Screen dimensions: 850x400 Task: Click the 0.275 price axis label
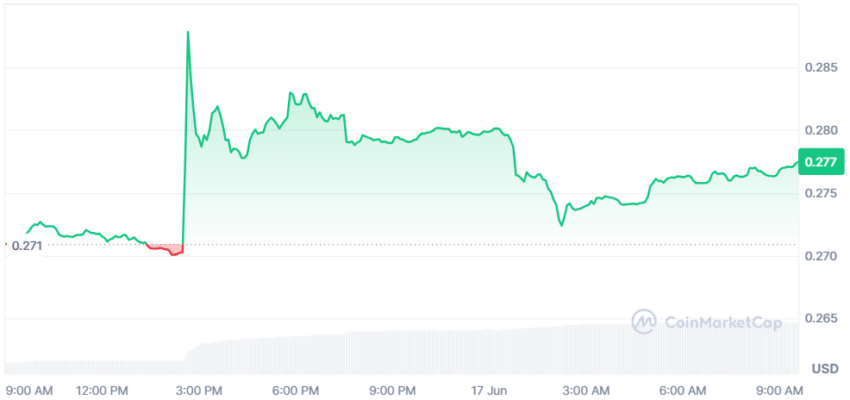pyautogui.click(x=820, y=193)
